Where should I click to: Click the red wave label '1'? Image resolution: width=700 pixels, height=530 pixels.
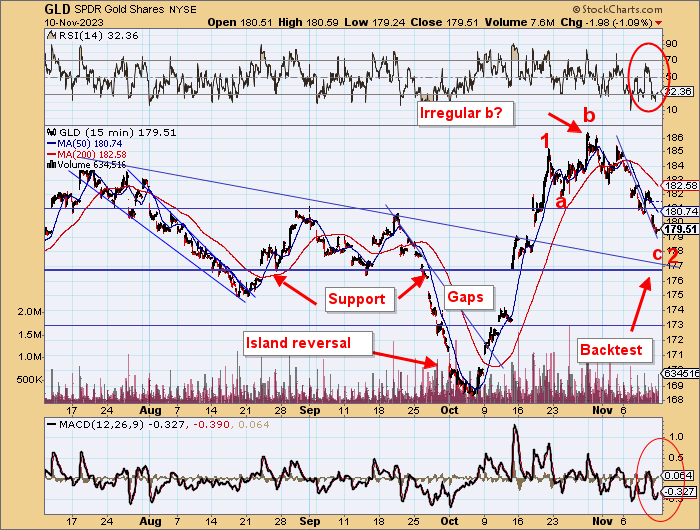545,141
